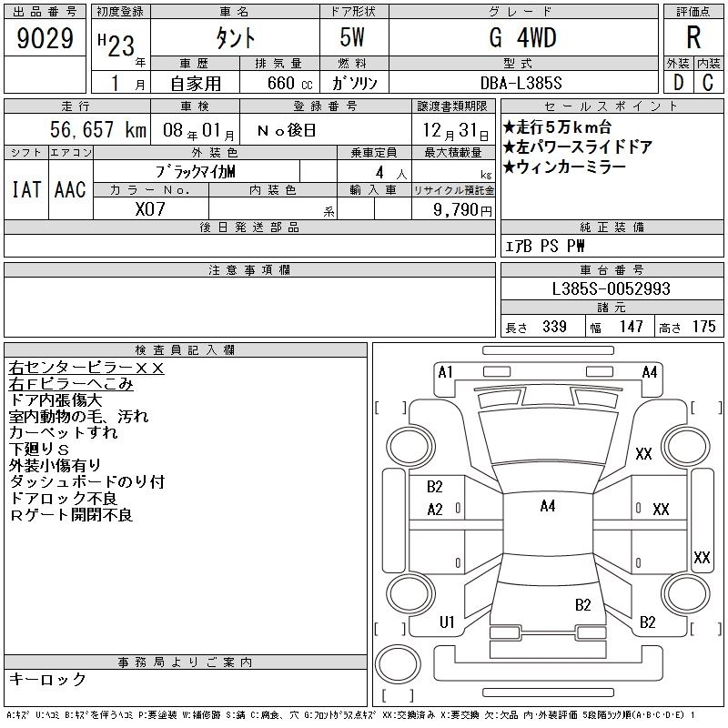Click A2 mark on diagram left door
728x728 pixels.
pyautogui.click(x=435, y=510)
